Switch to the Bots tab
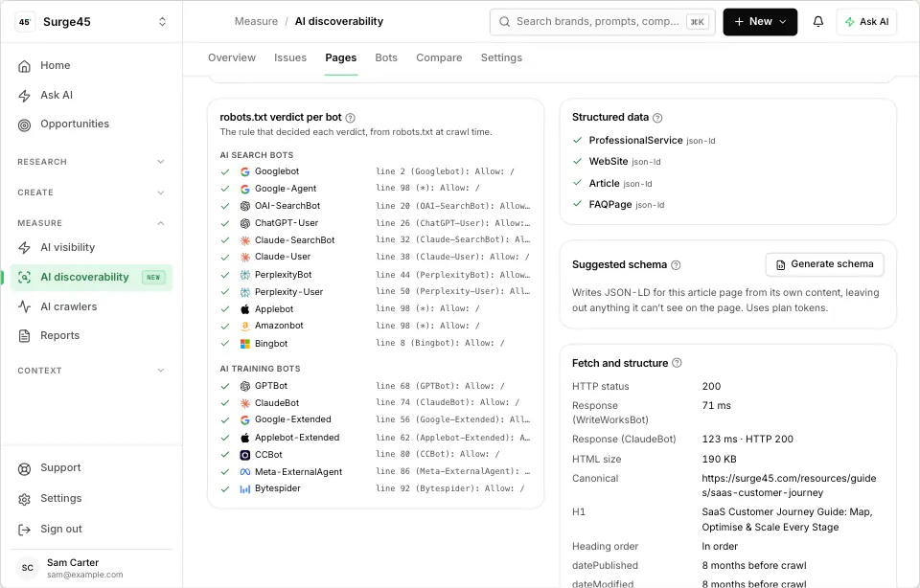Viewport: 920px width, 588px height. coord(386,57)
